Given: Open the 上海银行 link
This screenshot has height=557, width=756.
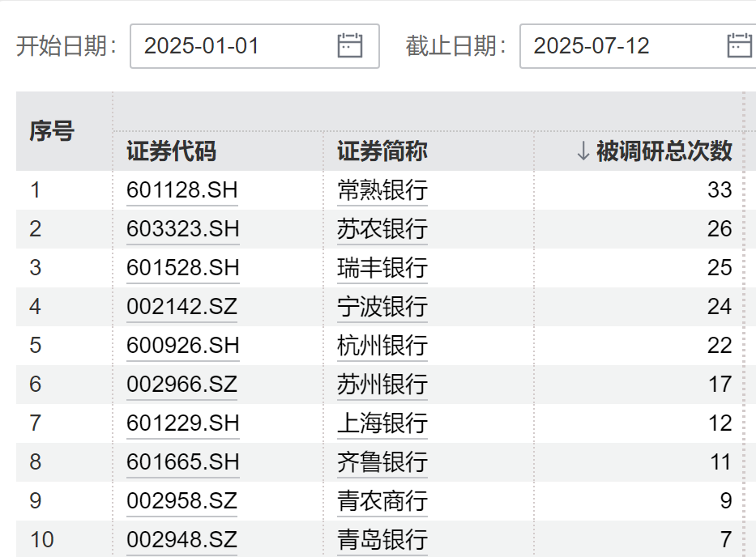Looking at the screenshot, I should pos(382,423).
